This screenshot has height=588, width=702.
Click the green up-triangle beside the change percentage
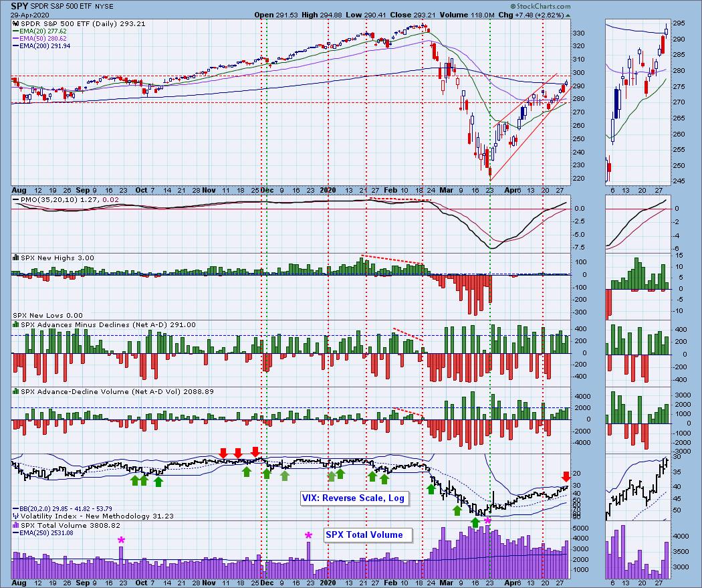coord(568,15)
